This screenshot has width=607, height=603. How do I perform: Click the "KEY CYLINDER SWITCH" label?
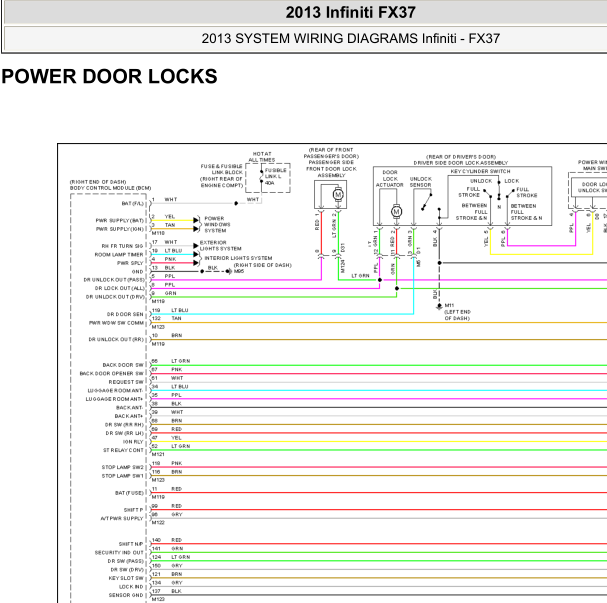point(480,171)
